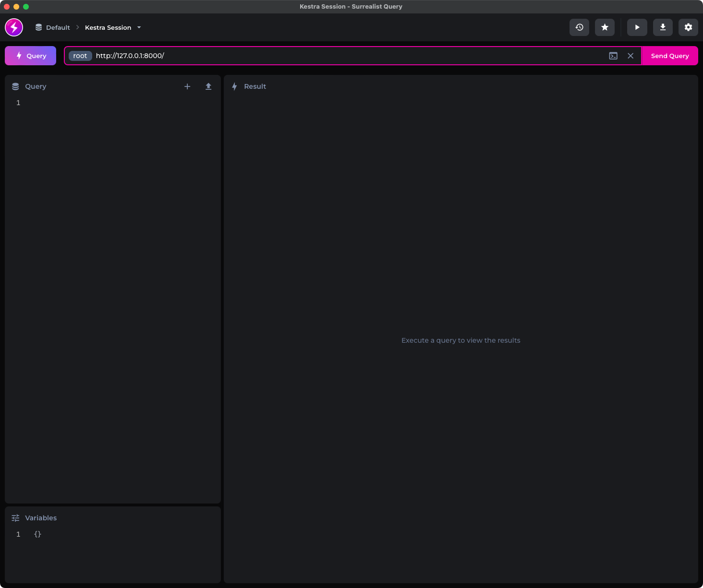Click the root authentication badge
This screenshot has width=703, height=588.
tap(80, 56)
